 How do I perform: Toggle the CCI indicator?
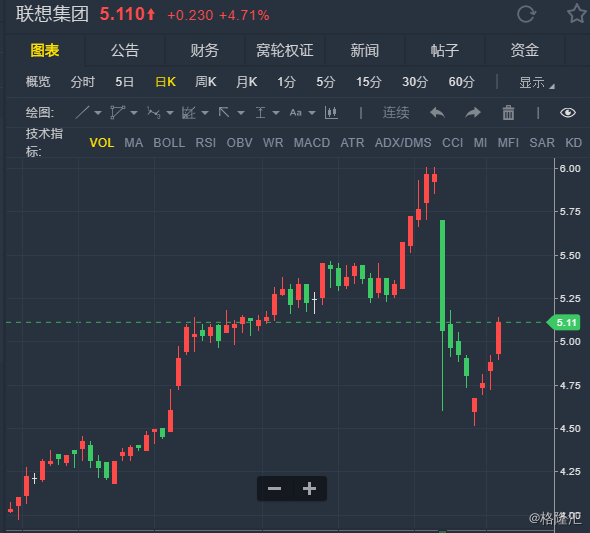(x=452, y=143)
